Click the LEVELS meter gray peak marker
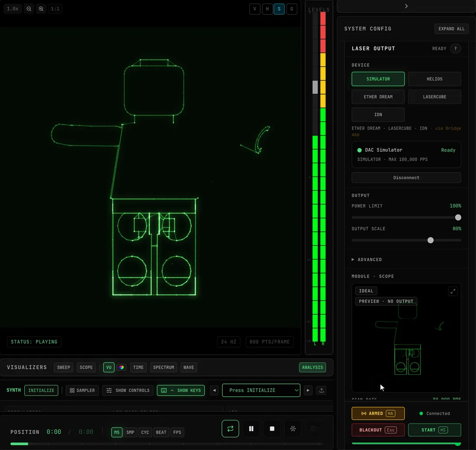 315,87
